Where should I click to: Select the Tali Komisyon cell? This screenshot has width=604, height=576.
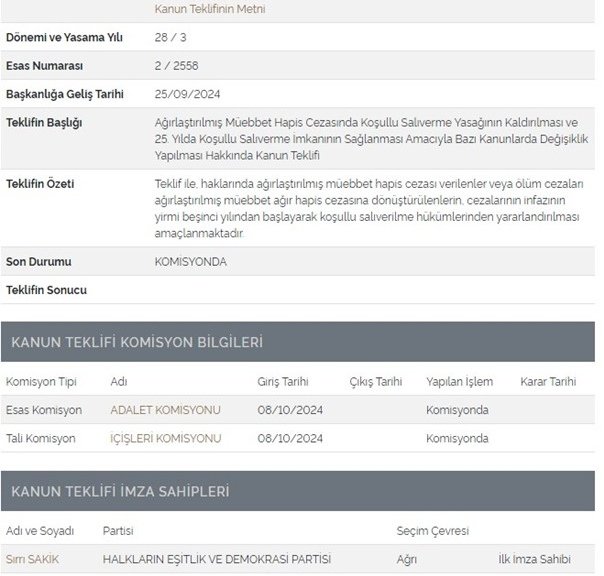pyautogui.click(x=41, y=438)
